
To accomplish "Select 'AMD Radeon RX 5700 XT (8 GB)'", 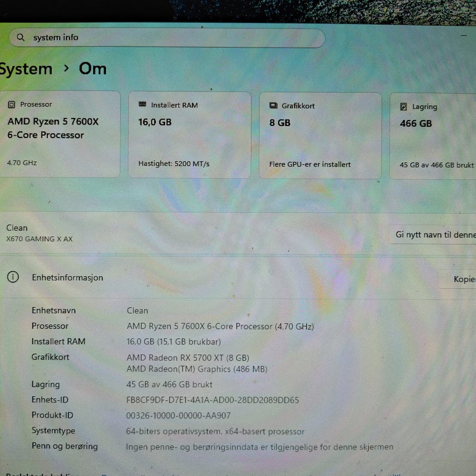I will pos(187,357).
